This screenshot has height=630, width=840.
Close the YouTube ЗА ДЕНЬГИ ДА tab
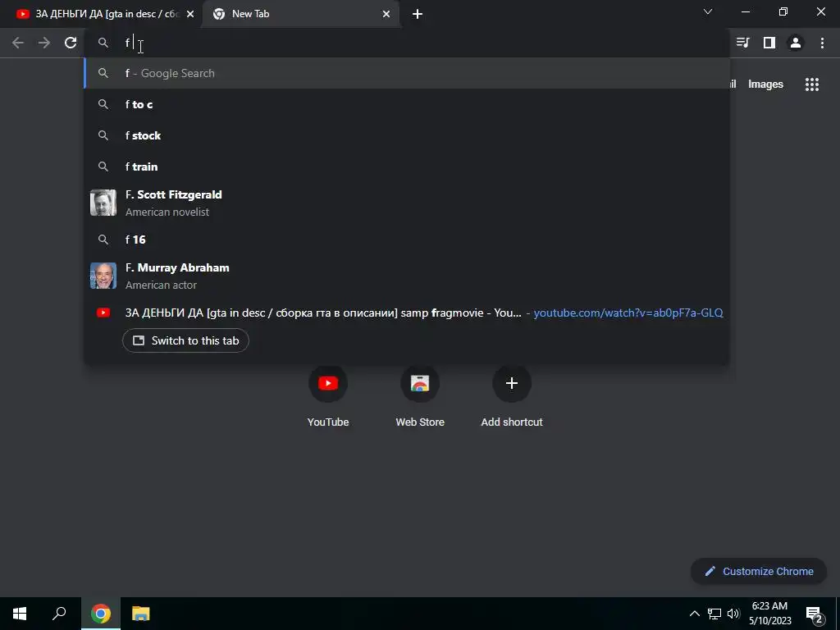[190, 14]
